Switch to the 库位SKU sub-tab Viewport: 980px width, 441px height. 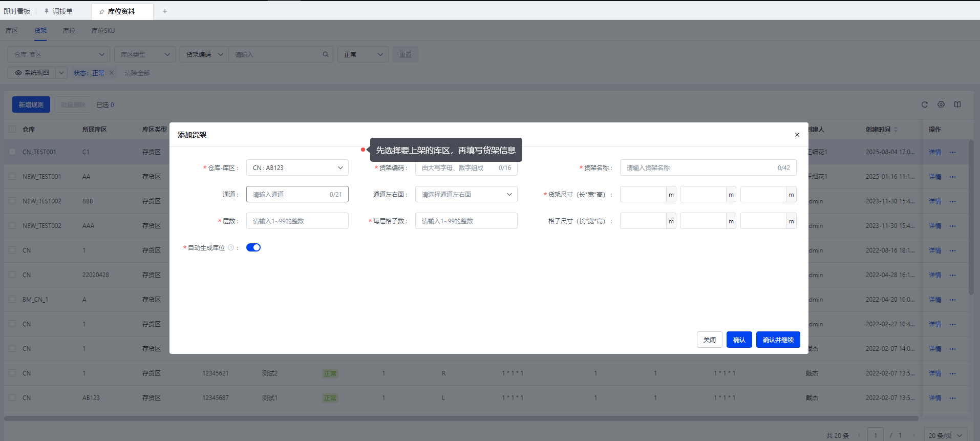pyautogui.click(x=103, y=31)
